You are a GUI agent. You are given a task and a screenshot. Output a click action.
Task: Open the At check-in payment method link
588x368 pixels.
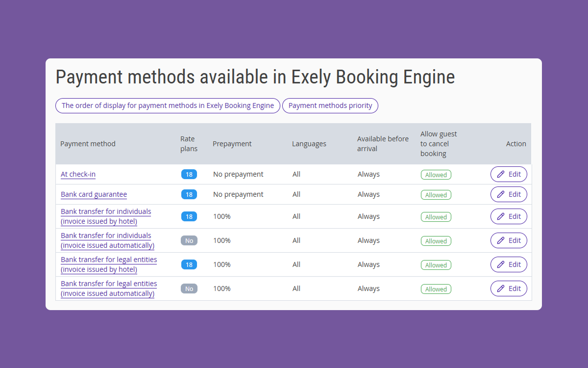78,174
